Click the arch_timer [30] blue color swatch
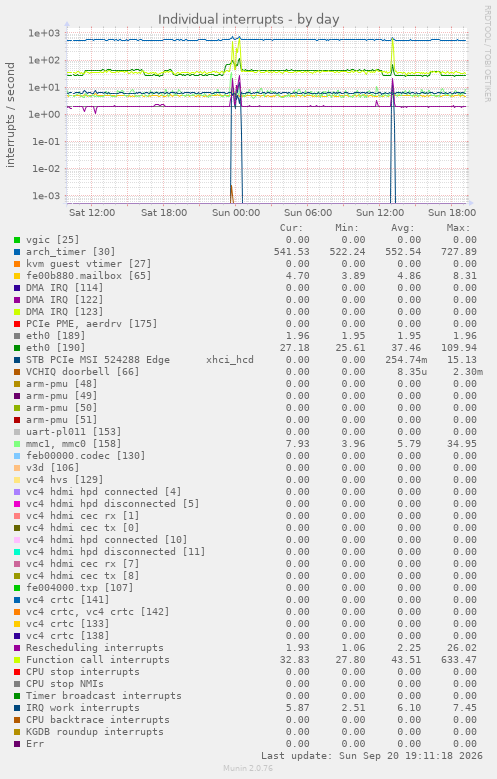 tap(17, 252)
